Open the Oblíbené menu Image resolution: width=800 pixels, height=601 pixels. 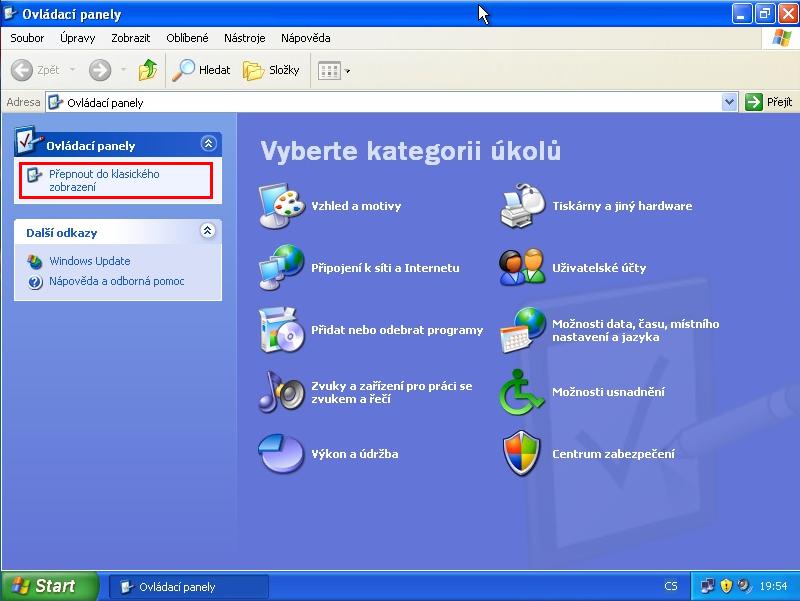(x=187, y=38)
